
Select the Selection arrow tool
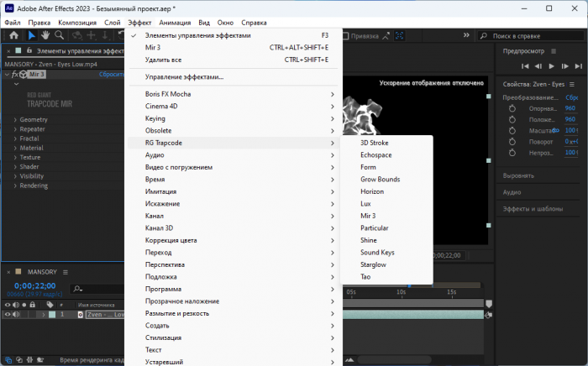(x=32, y=36)
